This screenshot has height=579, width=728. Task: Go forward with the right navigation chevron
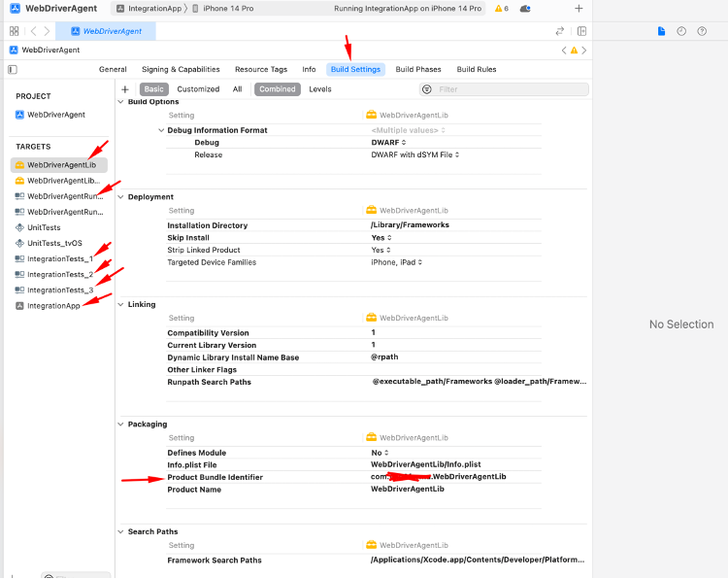point(47,31)
